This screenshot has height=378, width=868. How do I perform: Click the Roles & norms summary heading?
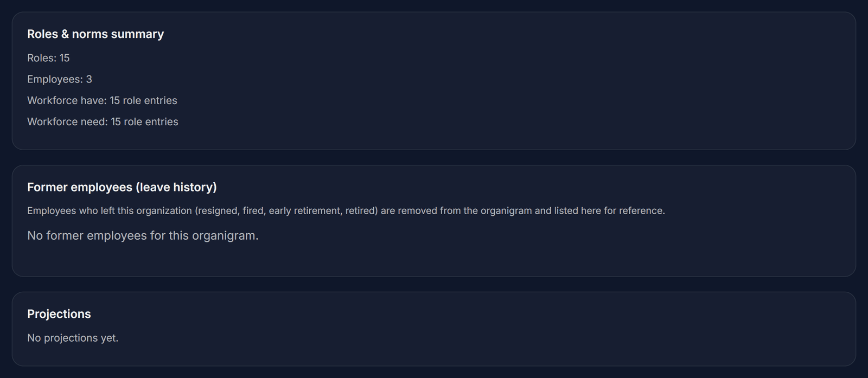point(95,34)
